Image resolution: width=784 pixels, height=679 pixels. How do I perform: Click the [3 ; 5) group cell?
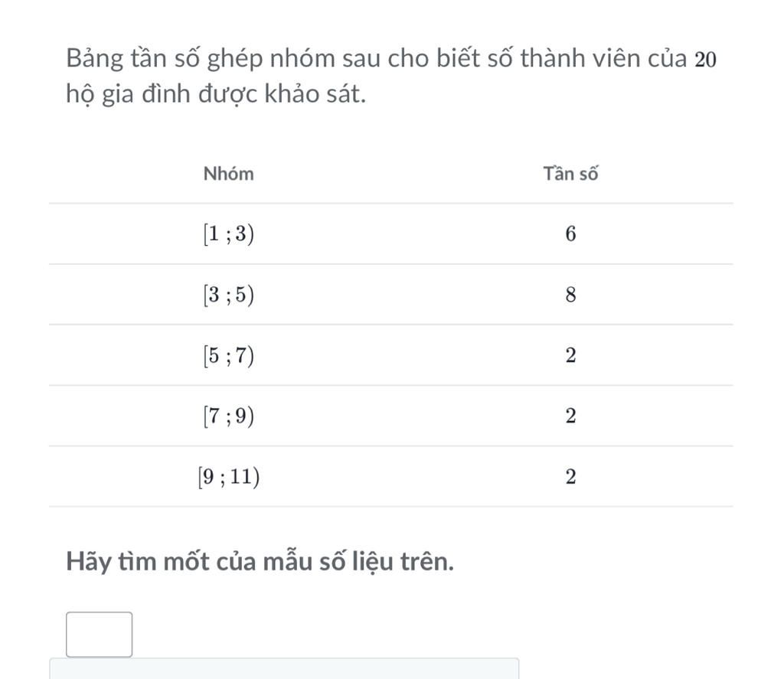click(x=228, y=295)
